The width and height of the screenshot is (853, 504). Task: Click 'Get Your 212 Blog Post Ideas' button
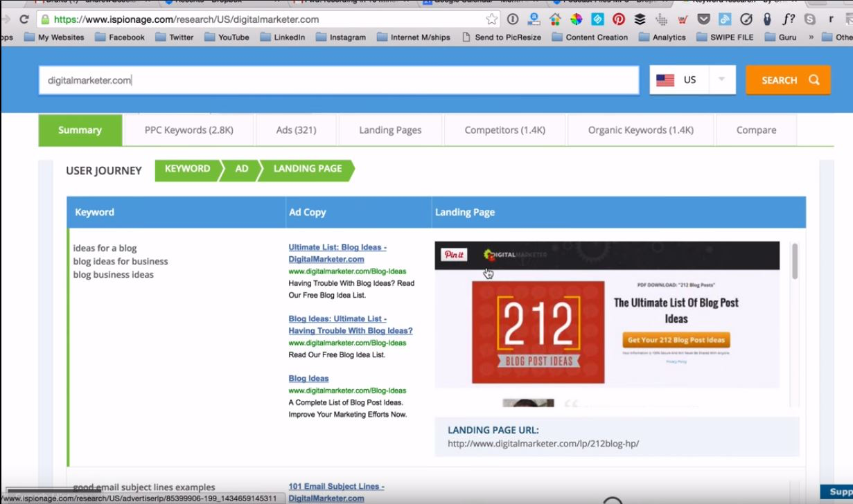676,340
